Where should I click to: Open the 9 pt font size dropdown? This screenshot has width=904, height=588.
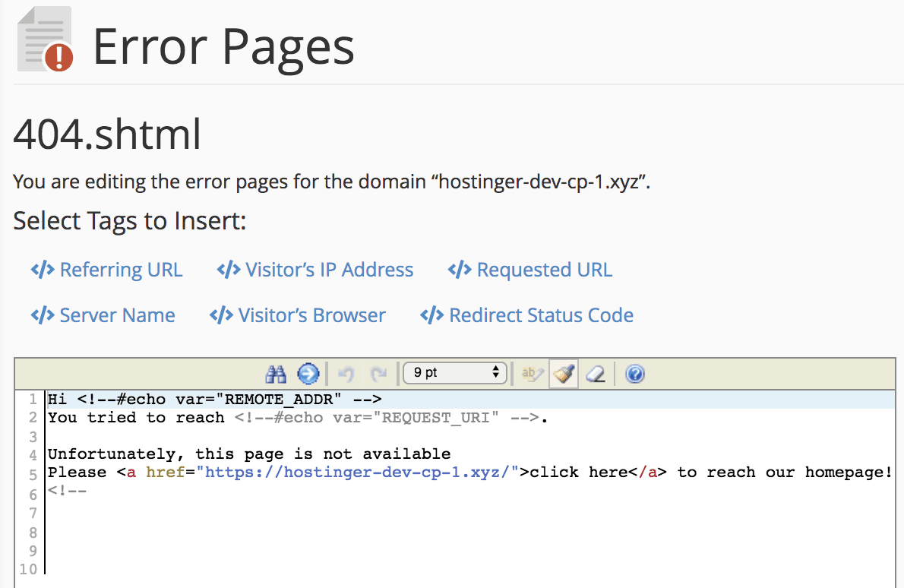click(454, 373)
